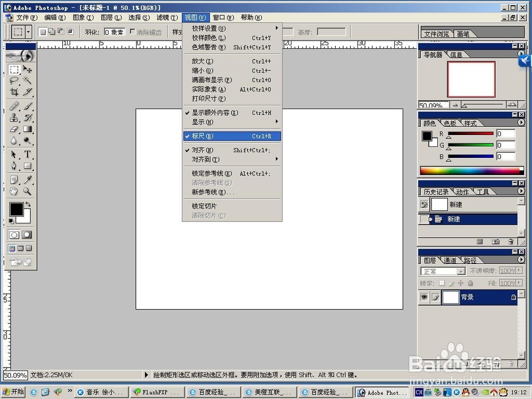The image size is (532, 399).
Task: Select the Zoom tool
Action: click(x=28, y=192)
